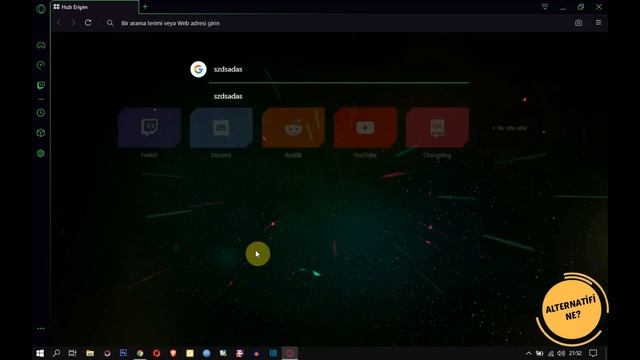Take a snapshot with camera icon
The height and width of the screenshot is (360, 640).
(578, 23)
